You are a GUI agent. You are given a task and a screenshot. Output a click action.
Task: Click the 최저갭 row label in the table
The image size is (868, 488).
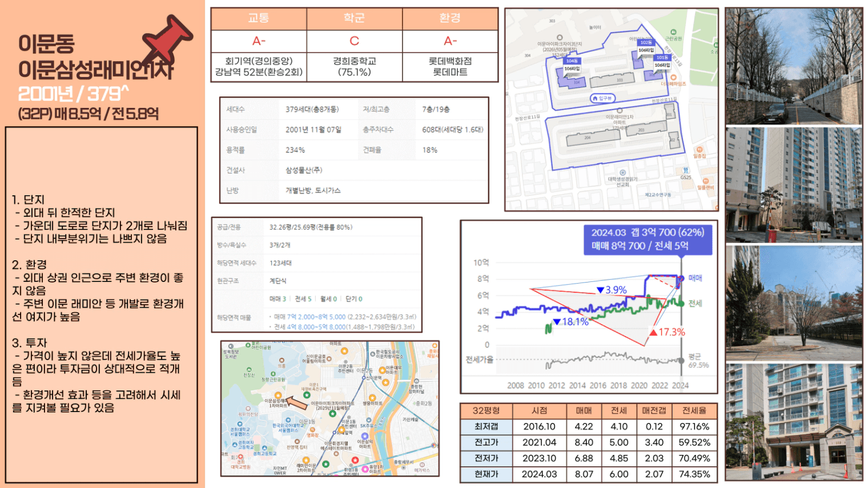[487, 426]
